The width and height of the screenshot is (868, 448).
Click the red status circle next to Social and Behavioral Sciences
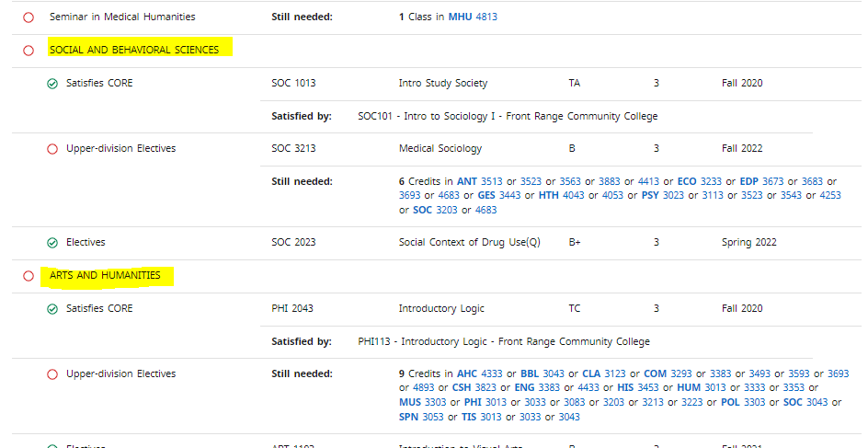[29, 51]
